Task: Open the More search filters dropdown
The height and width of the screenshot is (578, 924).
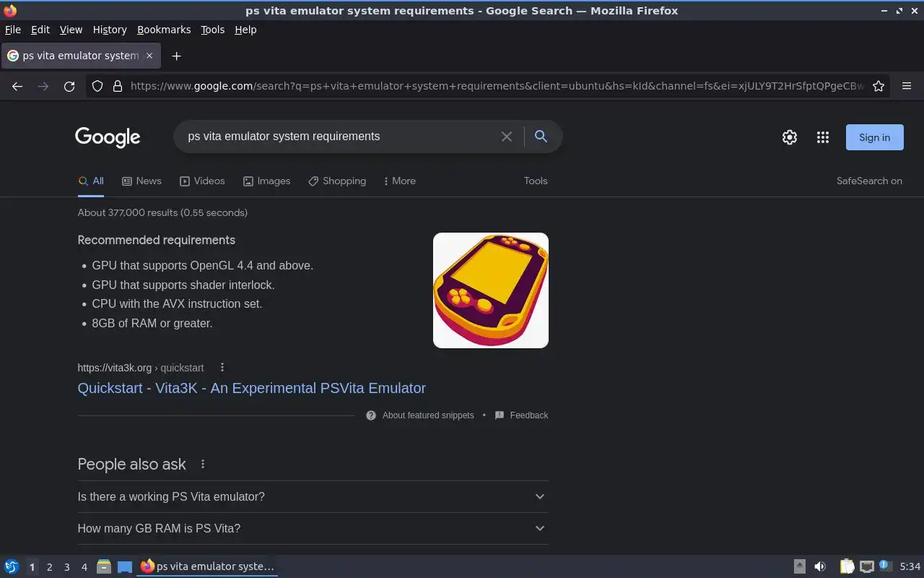Action: tap(400, 181)
